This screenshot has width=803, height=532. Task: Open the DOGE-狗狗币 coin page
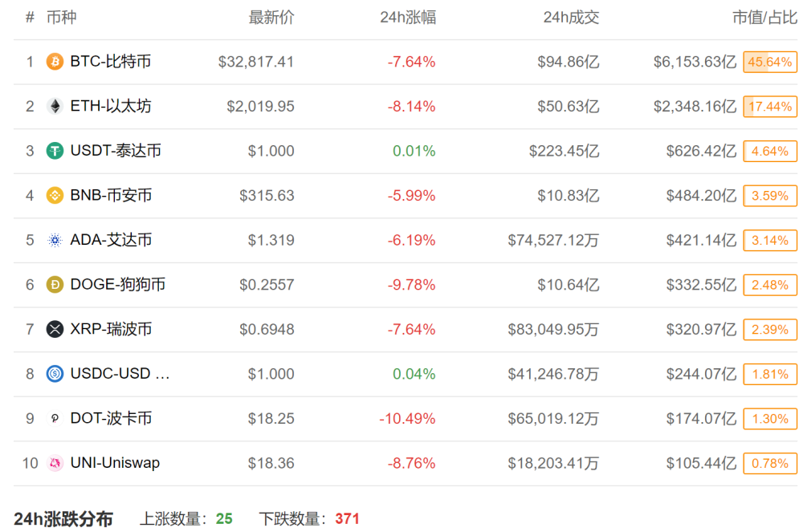[x=118, y=284]
